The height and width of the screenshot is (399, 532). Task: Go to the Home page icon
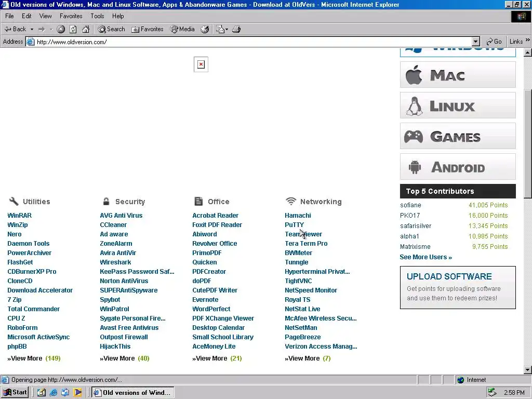click(86, 29)
